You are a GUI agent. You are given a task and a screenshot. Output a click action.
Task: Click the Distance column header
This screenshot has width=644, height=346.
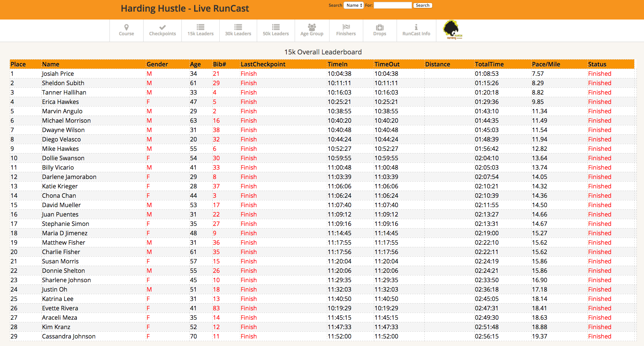[437, 64]
